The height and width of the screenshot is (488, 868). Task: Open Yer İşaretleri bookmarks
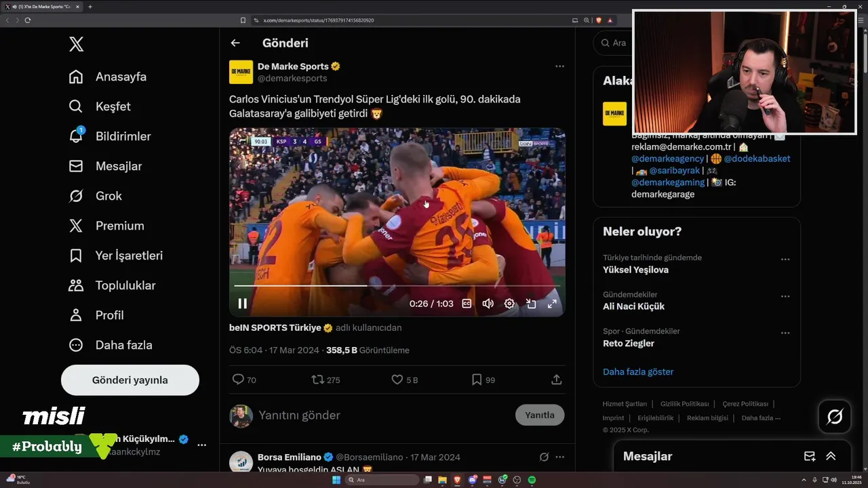pyautogui.click(x=116, y=256)
